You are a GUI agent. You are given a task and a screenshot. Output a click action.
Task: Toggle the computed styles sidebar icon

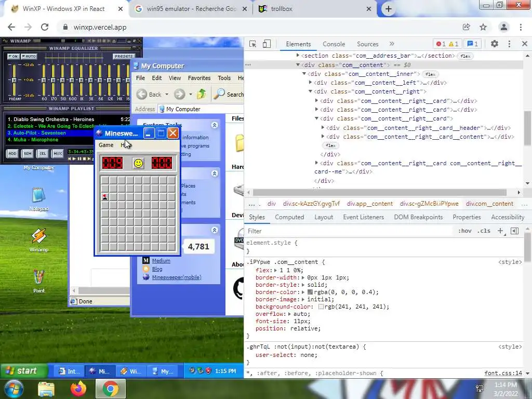point(515,231)
